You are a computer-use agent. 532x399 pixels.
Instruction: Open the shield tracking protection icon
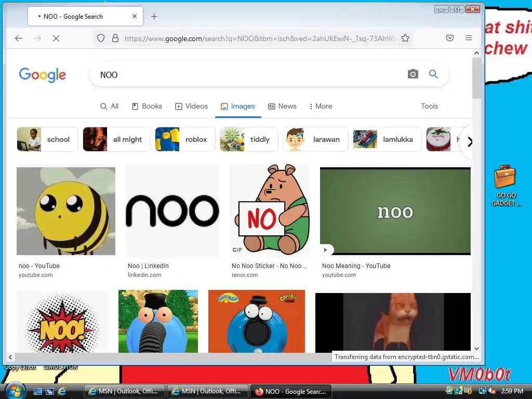[x=101, y=38]
